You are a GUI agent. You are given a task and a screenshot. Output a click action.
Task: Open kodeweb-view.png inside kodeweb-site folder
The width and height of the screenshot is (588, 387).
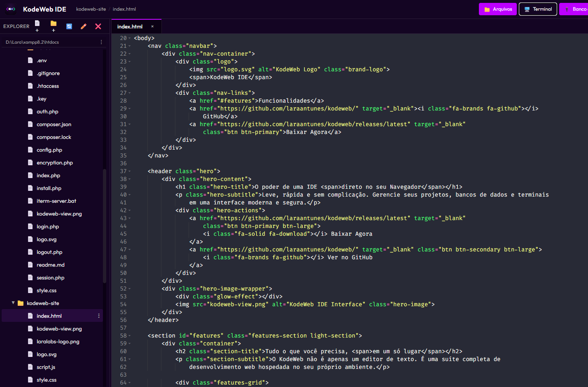[52, 328]
